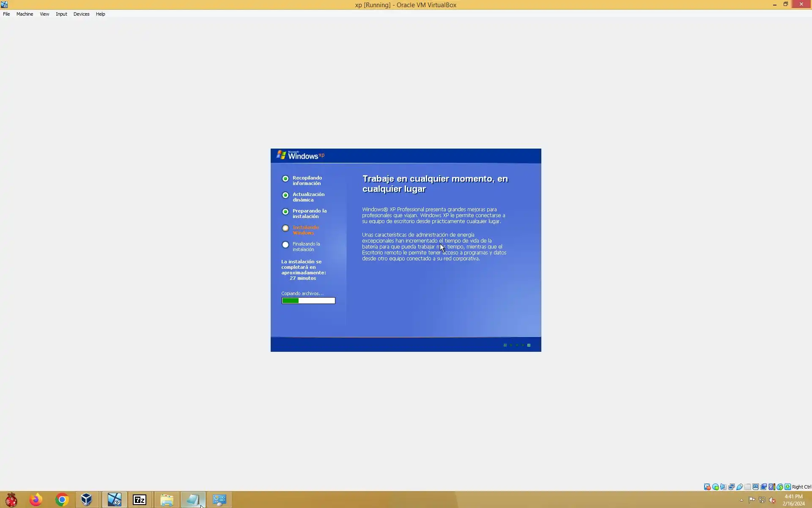Click the Copiando archivos progress bar
Image resolution: width=812 pixels, height=508 pixels.
coord(308,301)
